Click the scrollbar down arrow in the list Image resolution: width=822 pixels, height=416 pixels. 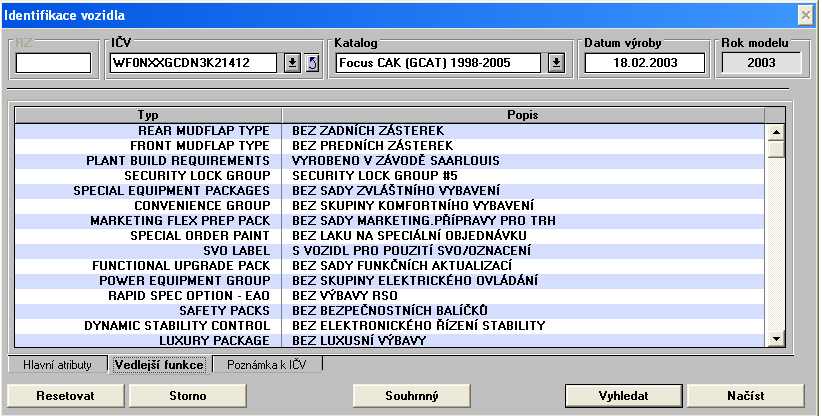click(x=774, y=340)
